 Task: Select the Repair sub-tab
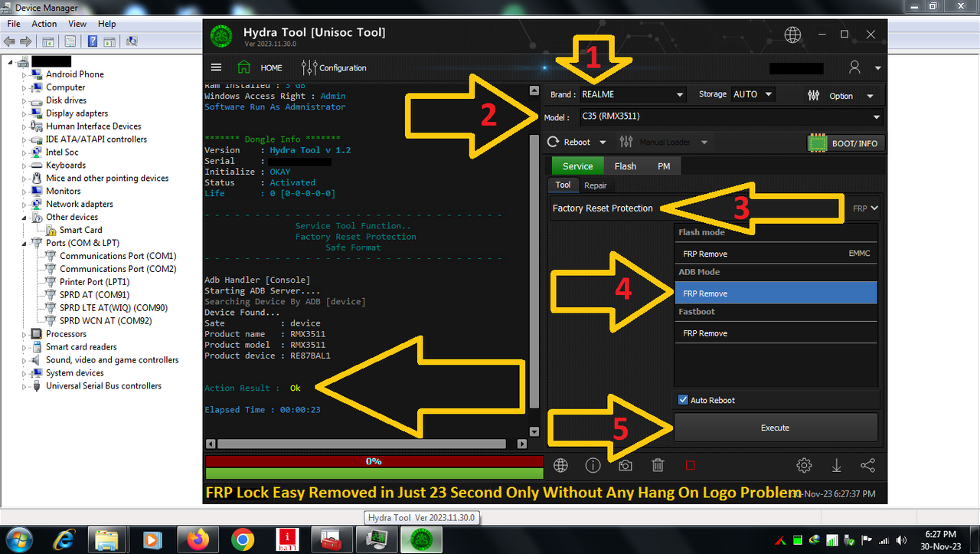(x=596, y=185)
